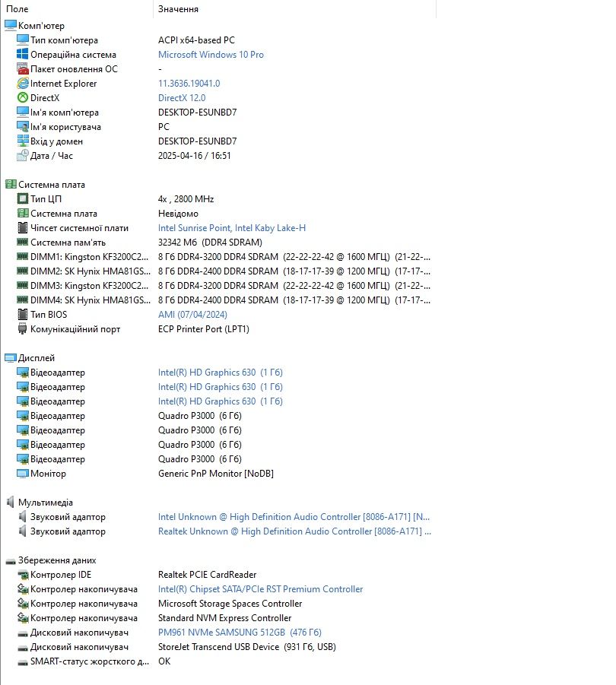
Task: Select the Standard NVM Express Controller value
Action: (224, 618)
